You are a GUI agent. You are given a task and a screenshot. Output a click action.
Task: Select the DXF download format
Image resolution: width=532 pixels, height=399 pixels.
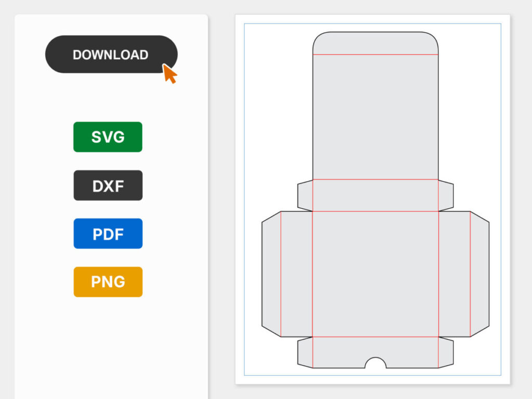click(x=108, y=185)
